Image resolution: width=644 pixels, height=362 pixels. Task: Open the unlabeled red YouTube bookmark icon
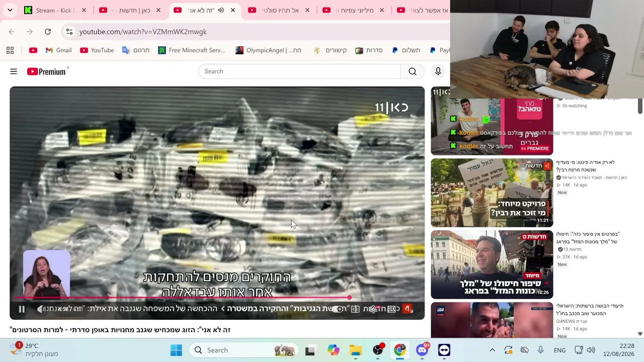33,50
